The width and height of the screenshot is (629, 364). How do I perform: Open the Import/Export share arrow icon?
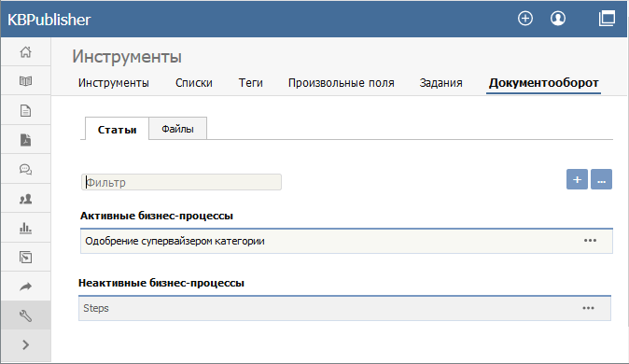click(x=26, y=287)
